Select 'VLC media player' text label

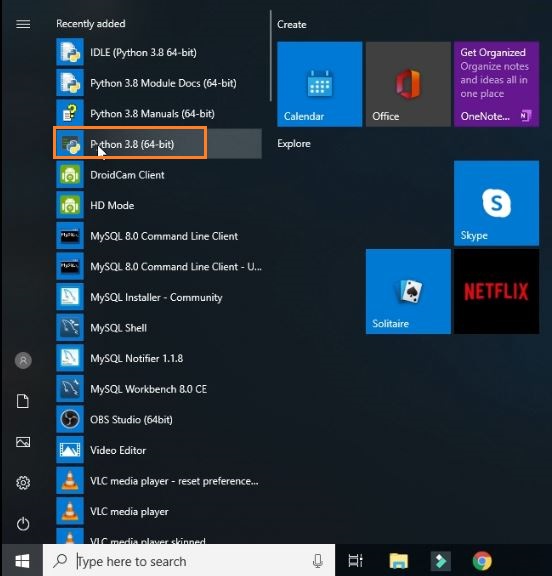coord(129,512)
